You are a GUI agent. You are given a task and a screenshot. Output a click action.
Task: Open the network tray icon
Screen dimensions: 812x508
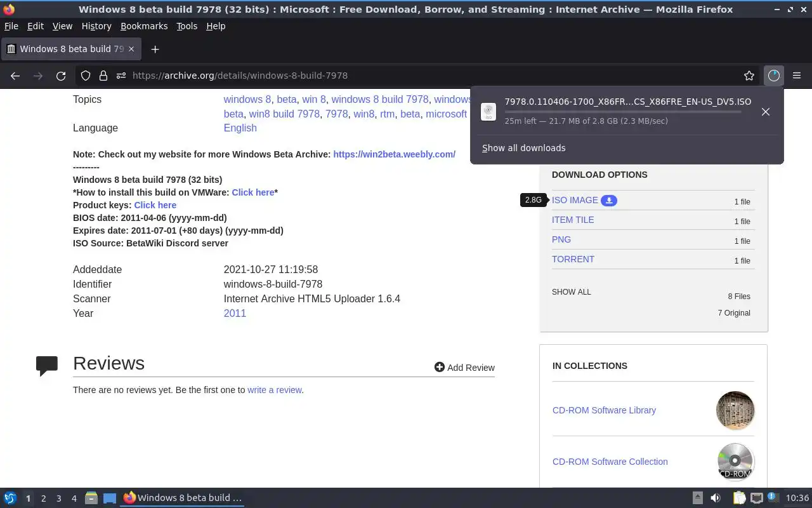tap(756, 498)
